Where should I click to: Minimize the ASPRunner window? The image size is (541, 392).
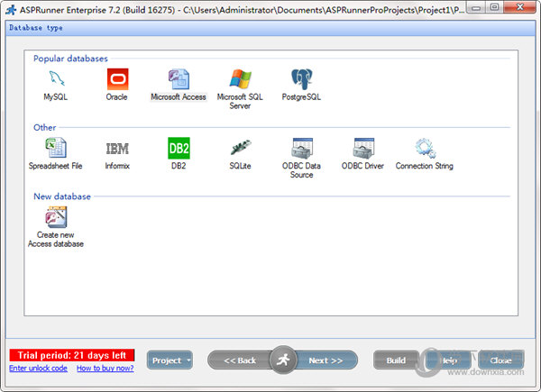pyautogui.click(x=476, y=7)
